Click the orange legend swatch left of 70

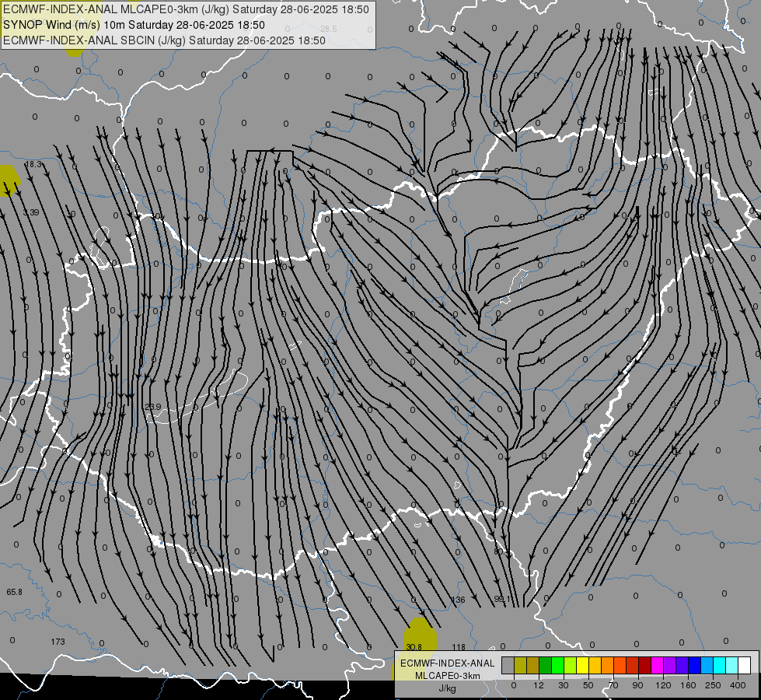click(607, 665)
